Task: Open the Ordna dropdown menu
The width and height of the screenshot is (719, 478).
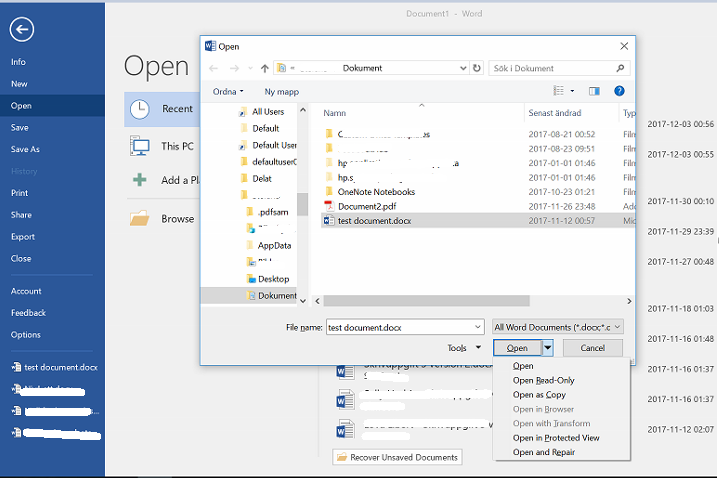Action: (228, 92)
